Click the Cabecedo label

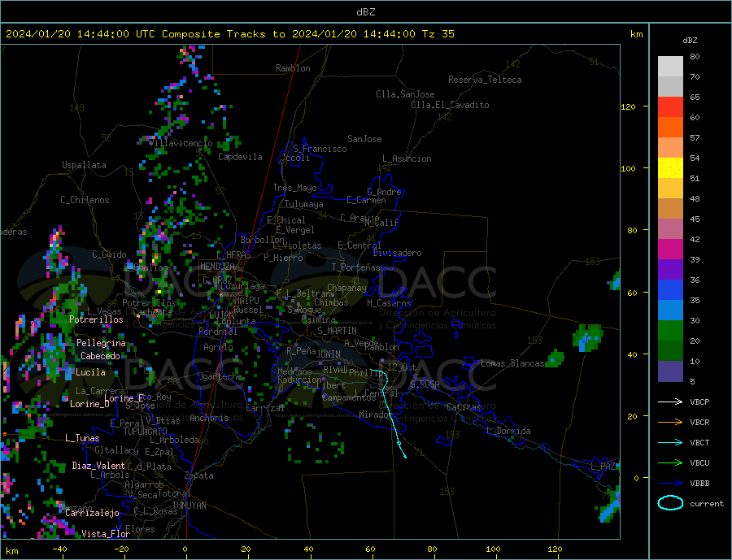click(x=100, y=356)
